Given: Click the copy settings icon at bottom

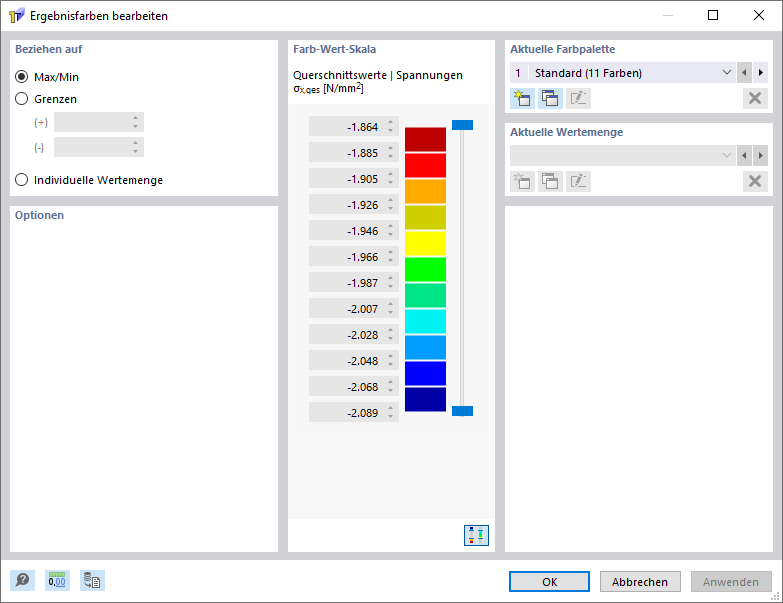Looking at the screenshot, I should click(92, 581).
